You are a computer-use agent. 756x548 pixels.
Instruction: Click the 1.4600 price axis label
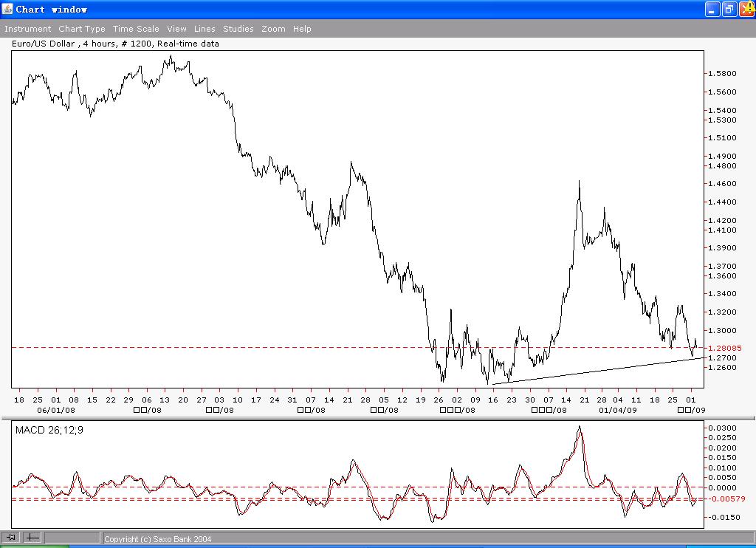[722, 184]
